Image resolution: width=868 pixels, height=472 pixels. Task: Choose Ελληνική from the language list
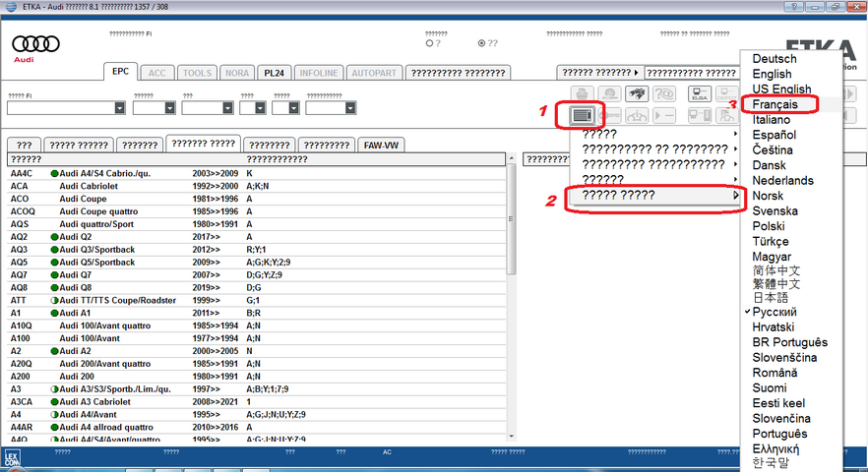tap(775, 448)
